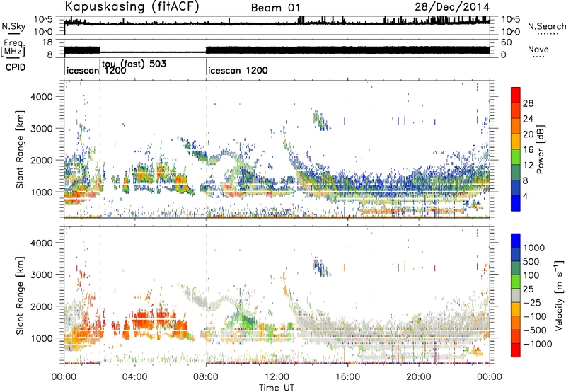Click the "500" value on the velocity colorbar
Screen dimensions: 566x392
tap(531, 261)
